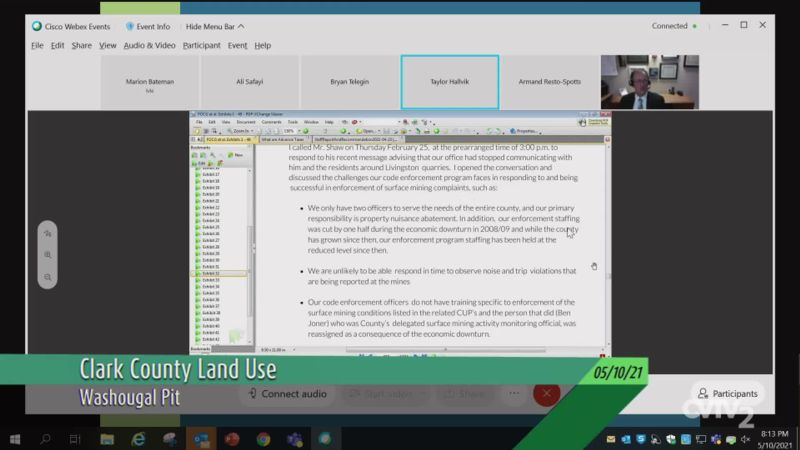Select Ali Safayi's participant tile

tap(249, 82)
